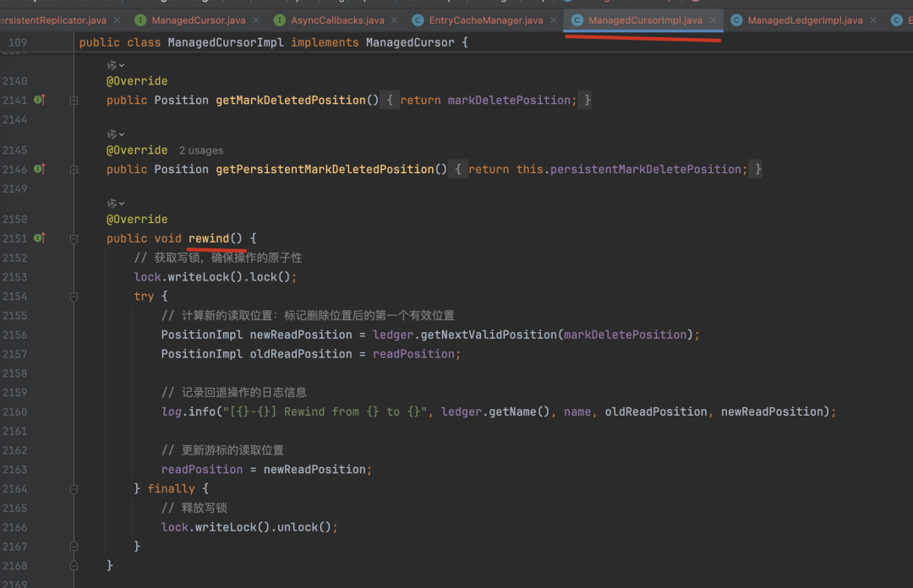The height and width of the screenshot is (588, 913).
Task: Click the class icon on EntryCacheManager.java tab
Action: pos(418,20)
